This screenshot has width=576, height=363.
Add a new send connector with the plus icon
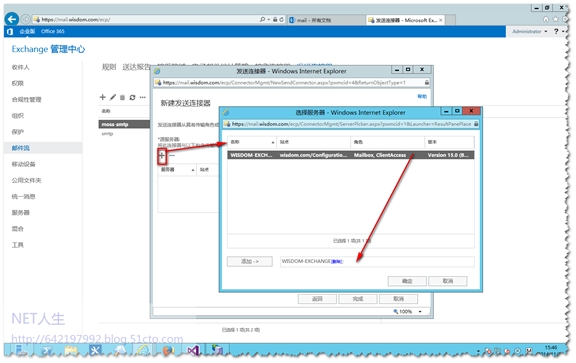[102, 97]
